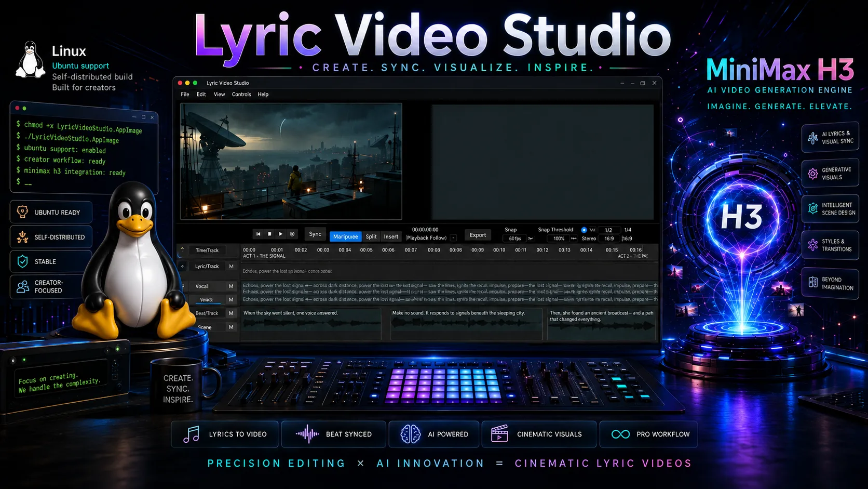
Task: Click the 'Ubuntu support' text link
Action: coord(80,65)
